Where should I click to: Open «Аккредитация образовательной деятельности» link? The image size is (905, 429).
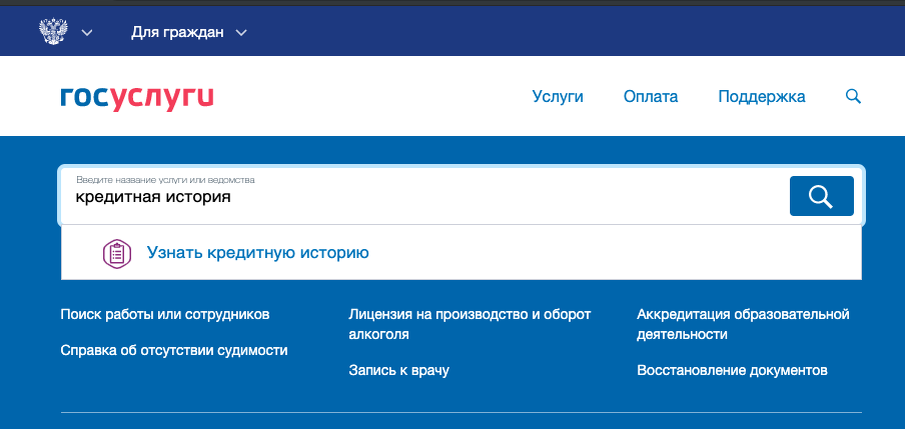(743, 324)
